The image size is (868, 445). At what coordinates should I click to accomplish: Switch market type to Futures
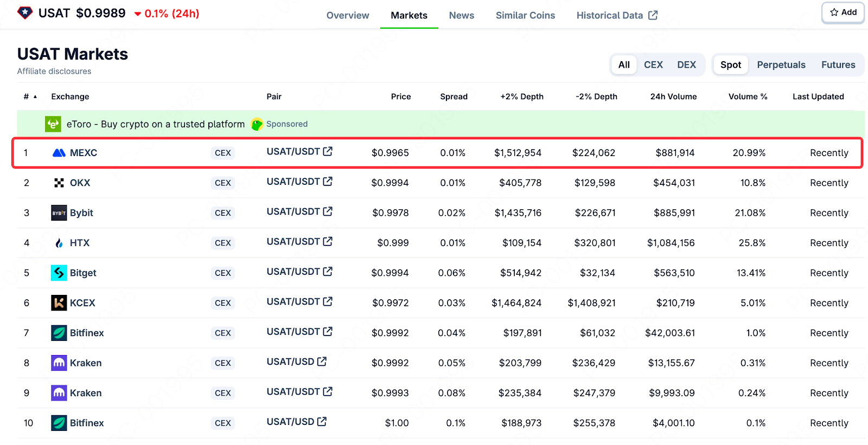click(x=838, y=65)
